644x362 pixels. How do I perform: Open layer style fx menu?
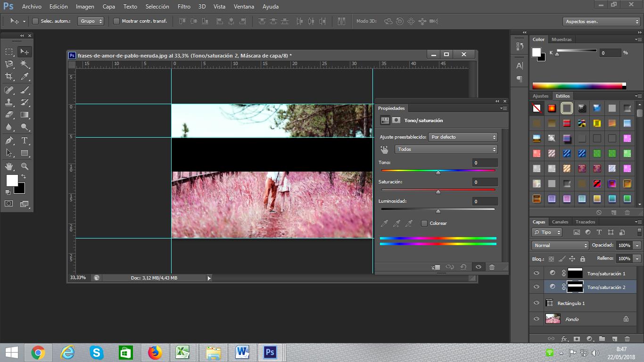(x=564, y=338)
